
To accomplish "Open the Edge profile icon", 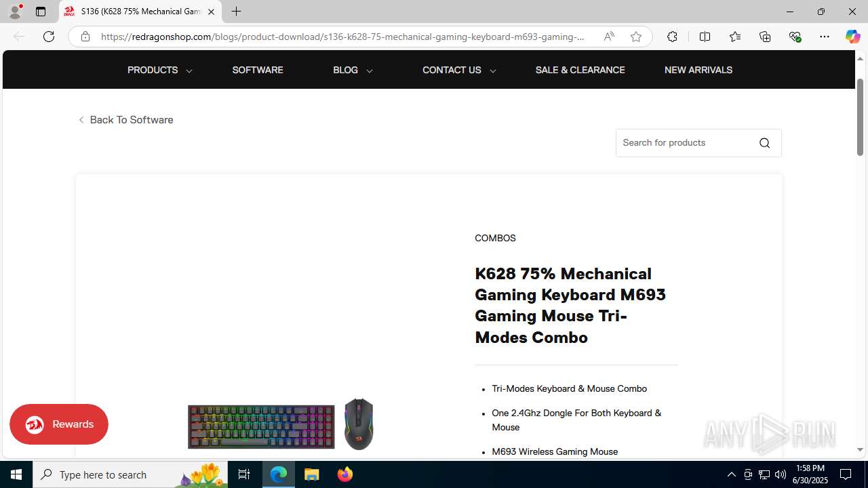I will [x=15, y=12].
